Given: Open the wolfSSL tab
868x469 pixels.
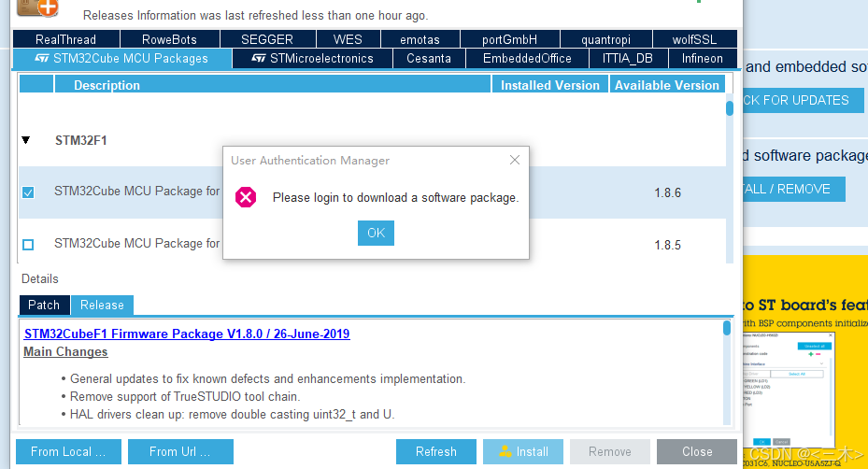Looking at the screenshot, I should pyautogui.click(x=695, y=39).
